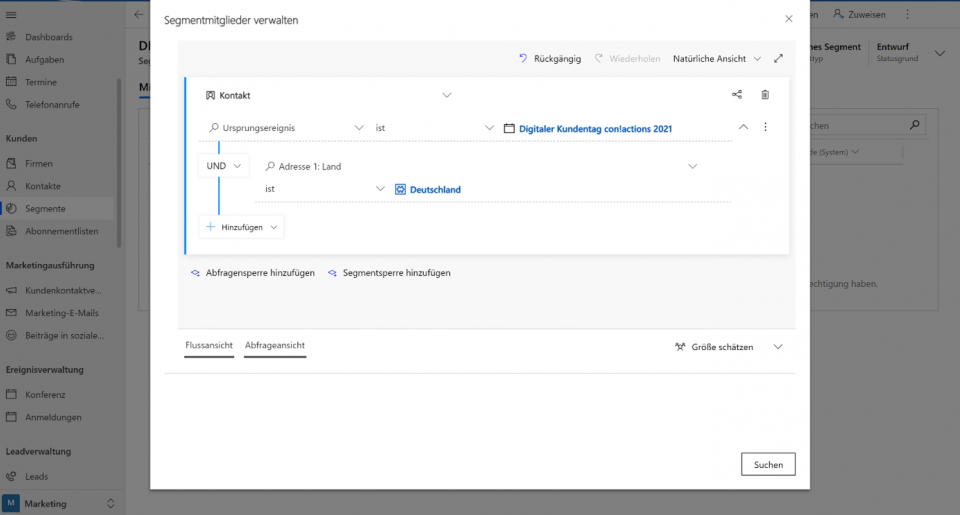The height and width of the screenshot is (515, 960).
Task: Click the expand to fullscreen arrows icon
Action: 779,59
